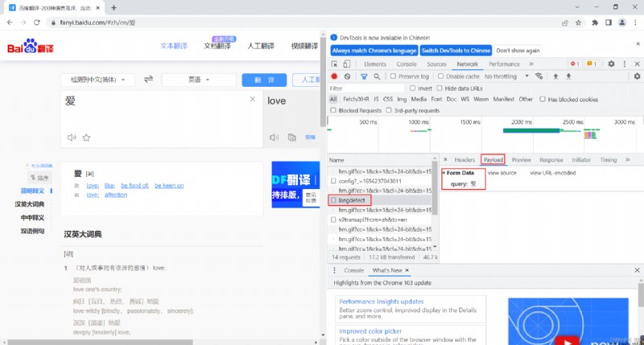Open the Payload tab of request
644x345 pixels.
click(493, 159)
